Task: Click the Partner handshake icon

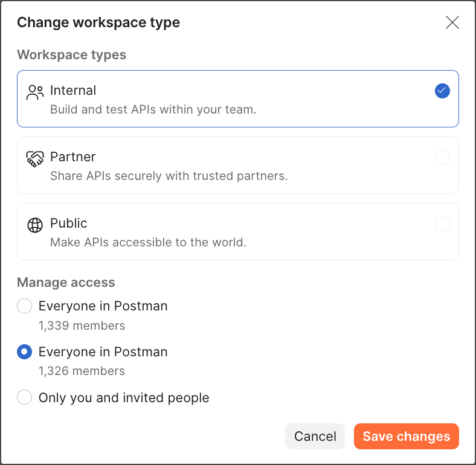Action: tap(36, 158)
